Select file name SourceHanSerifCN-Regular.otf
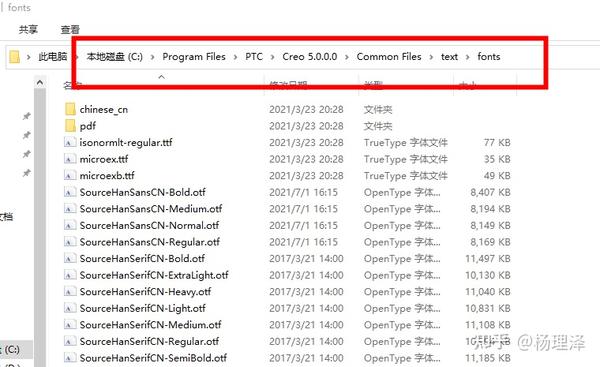 click(149, 341)
